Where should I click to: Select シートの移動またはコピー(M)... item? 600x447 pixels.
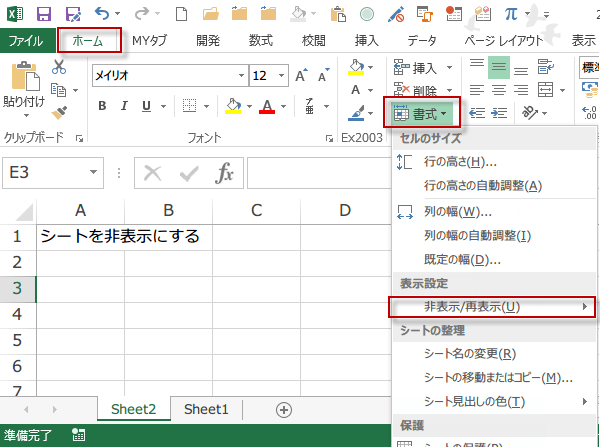point(494,378)
